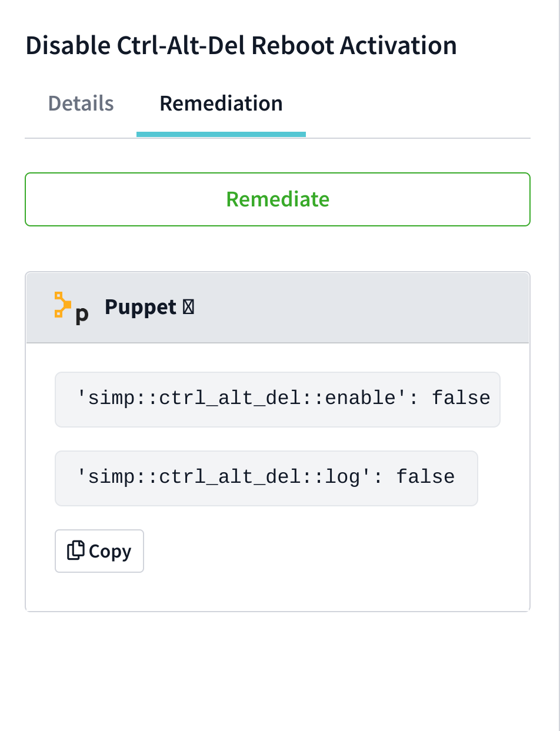
Task: Switch to the Details tab
Action: pyautogui.click(x=81, y=104)
